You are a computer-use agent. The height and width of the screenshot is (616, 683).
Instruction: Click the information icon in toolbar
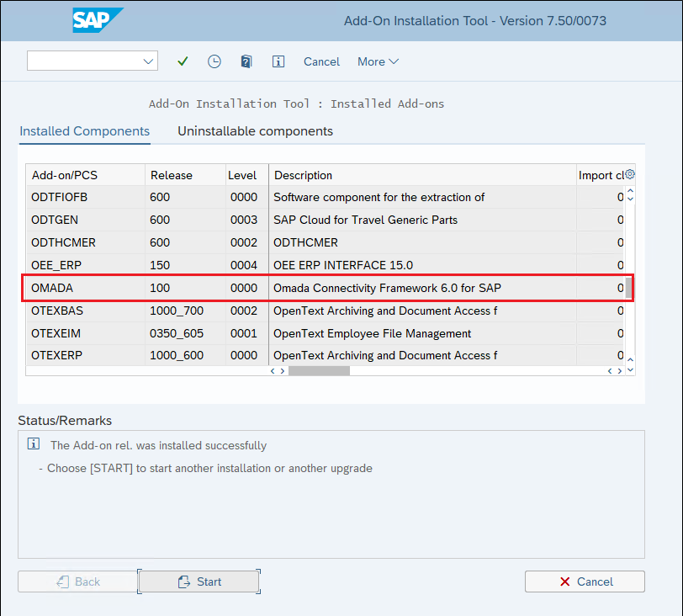(x=278, y=61)
